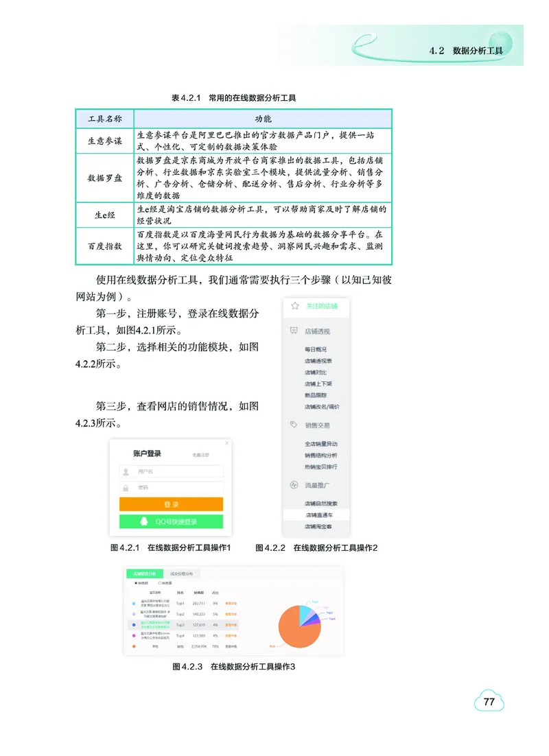Click the QQ penguin icon on the green button
Screen dimensions: 549x756
[144, 521]
